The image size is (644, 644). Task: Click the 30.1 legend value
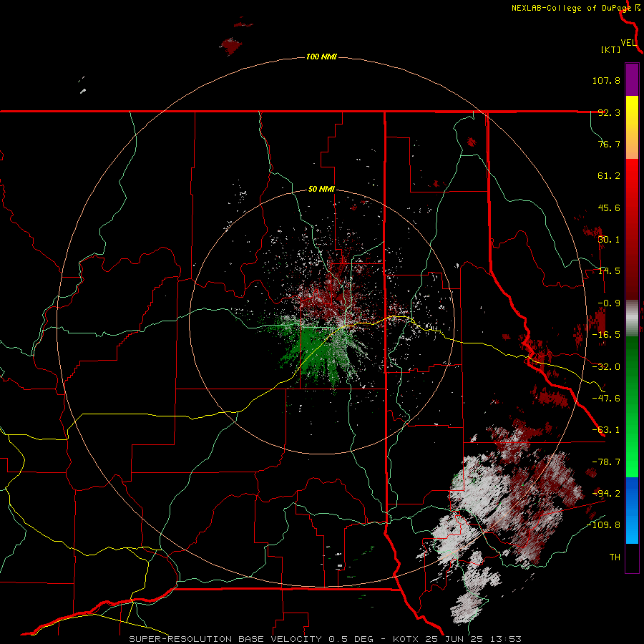pyautogui.click(x=609, y=240)
